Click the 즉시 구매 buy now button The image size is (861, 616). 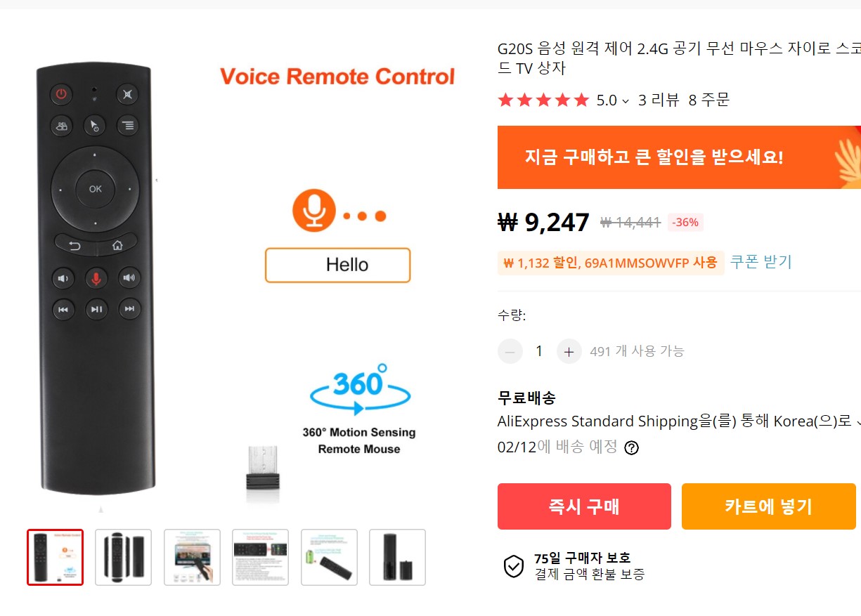pos(584,506)
